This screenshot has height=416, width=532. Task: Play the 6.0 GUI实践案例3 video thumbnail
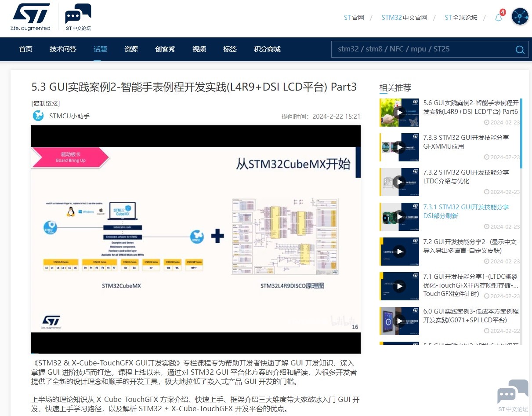click(399, 321)
